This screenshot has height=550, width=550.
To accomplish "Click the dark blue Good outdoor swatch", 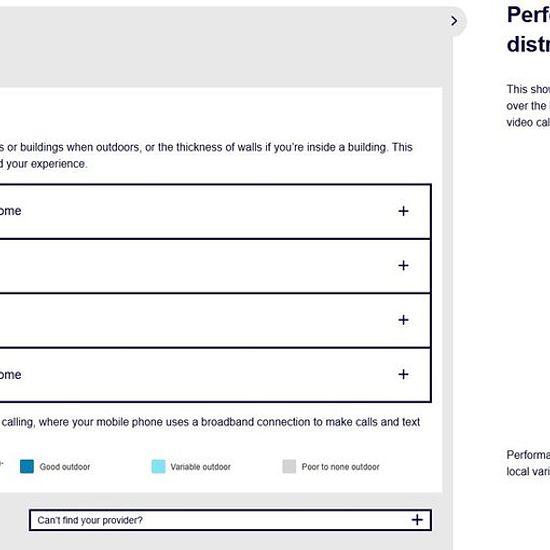I will [27, 467].
